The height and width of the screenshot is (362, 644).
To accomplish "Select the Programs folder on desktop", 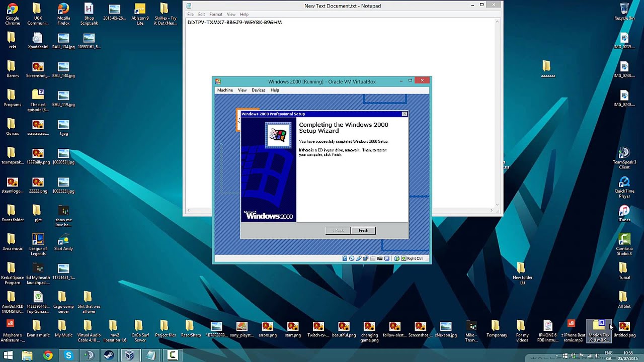I will (12, 99).
